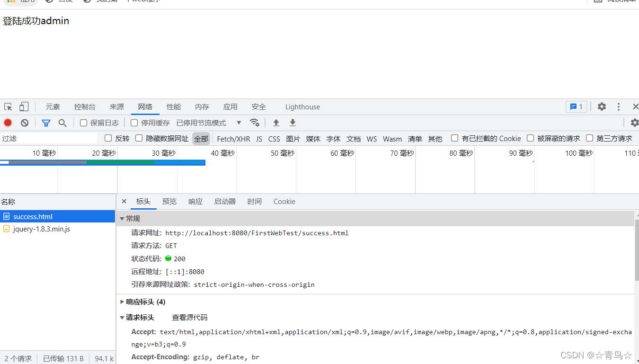Viewport: 639px width, 364px height.
Task: Filter requests by WS type
Action: (x=372, y=139)
